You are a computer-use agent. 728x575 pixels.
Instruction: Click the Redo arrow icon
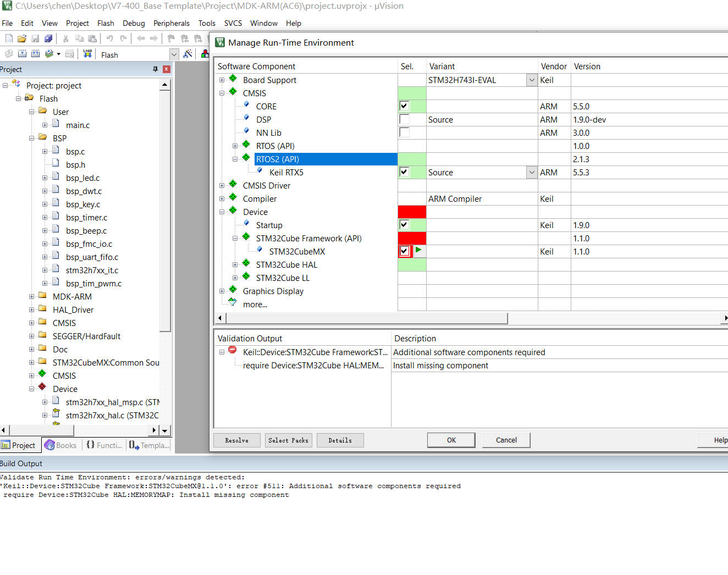click(123, 38)
